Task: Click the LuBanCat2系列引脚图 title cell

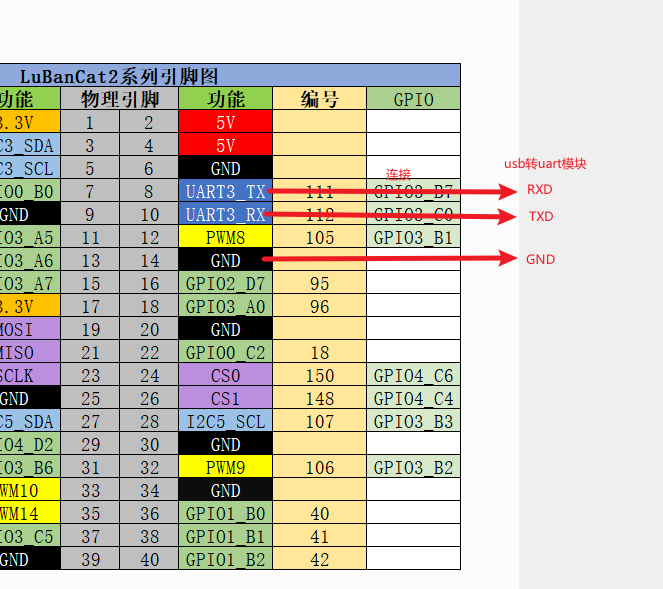Action: [230, 76]
